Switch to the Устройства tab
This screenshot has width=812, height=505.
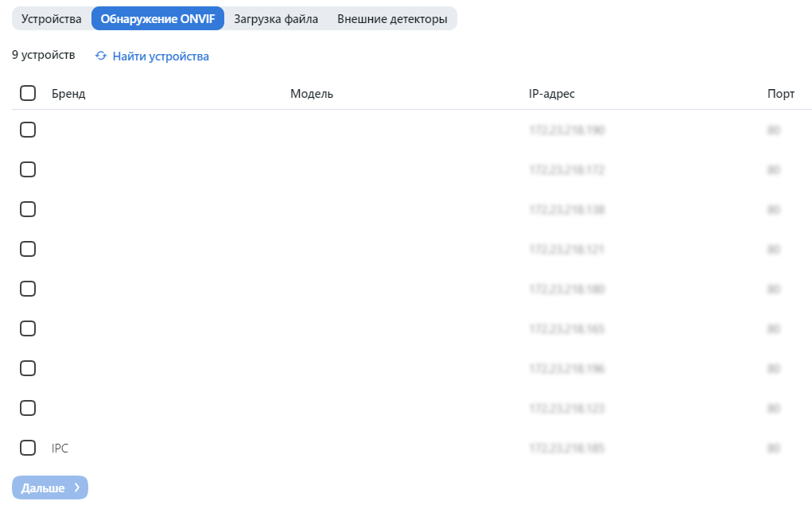pyautogui.click(x=52, y=19)
